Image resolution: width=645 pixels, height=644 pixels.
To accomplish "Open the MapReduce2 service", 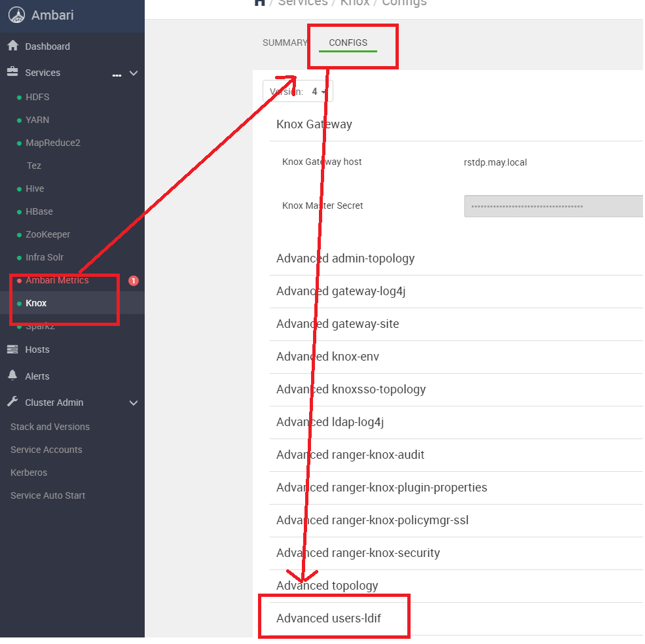I will [53, 143].
